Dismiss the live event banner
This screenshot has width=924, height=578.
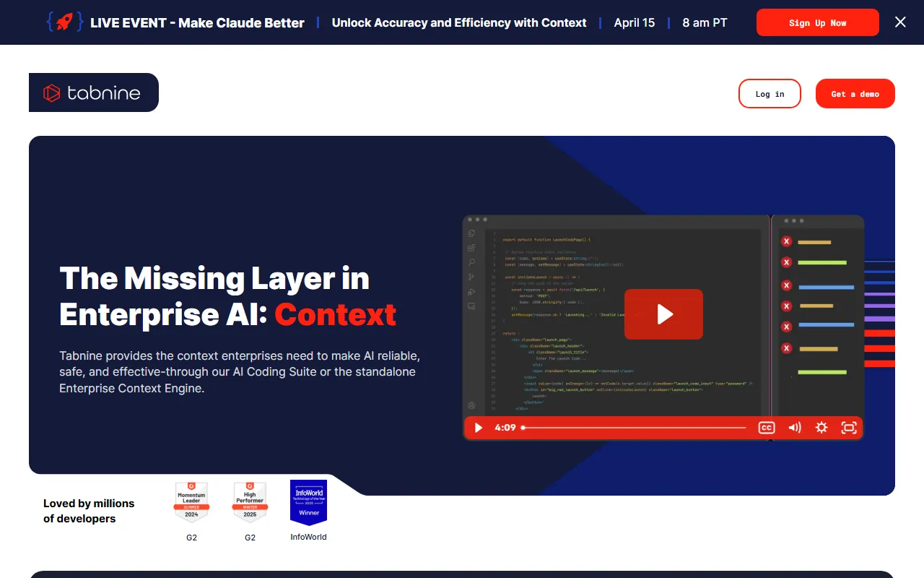click(x=900, y=22)
